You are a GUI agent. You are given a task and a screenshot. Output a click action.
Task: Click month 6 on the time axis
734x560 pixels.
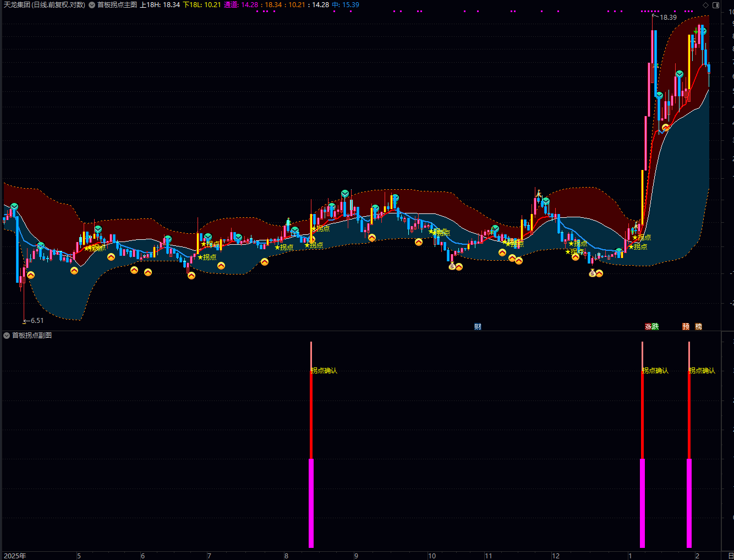coord(143,556)
